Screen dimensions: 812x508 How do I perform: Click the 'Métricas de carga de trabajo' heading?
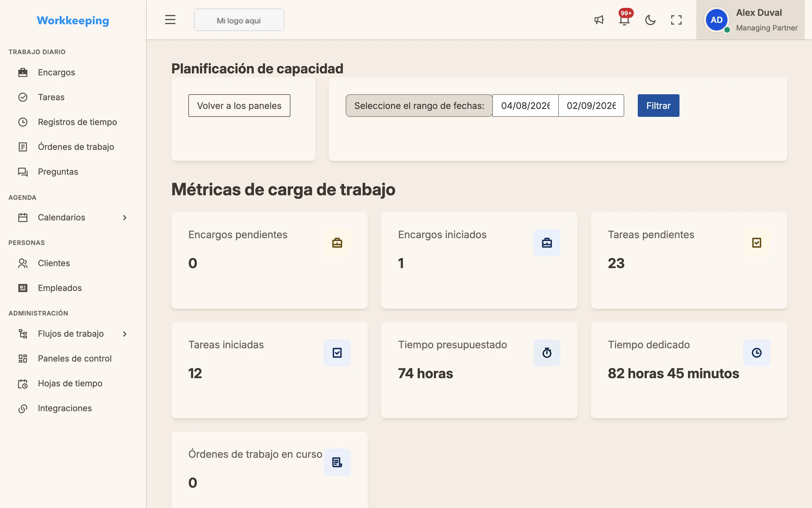coord(283,189)
